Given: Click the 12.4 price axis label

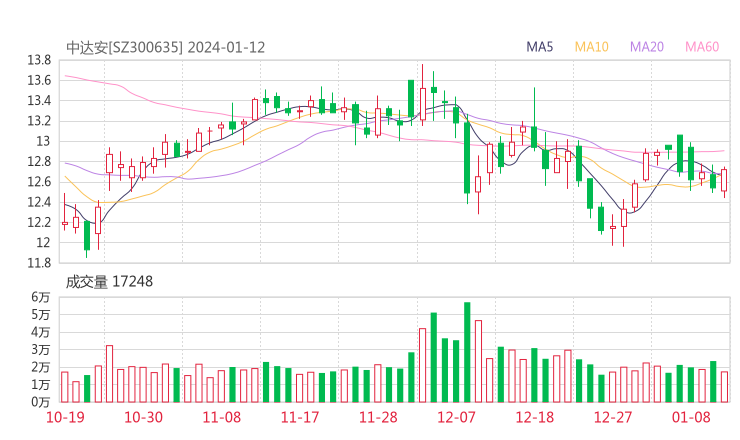Looking at the screenshot, I should [x=39, y=203].
